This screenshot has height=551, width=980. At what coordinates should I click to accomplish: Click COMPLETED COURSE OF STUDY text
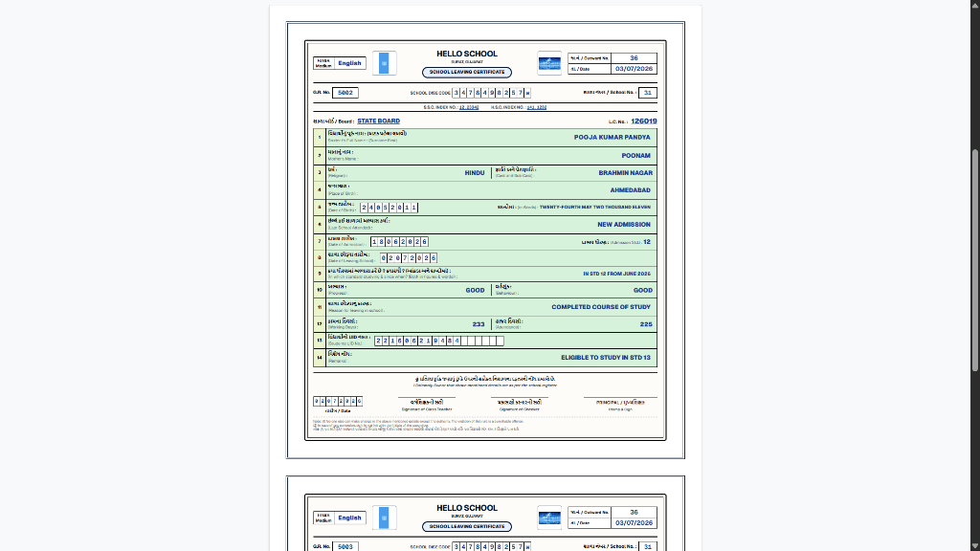601,307
